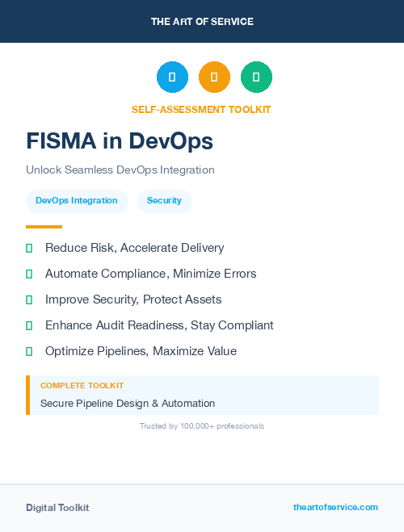Image resolution: width=404 pixels, height=532 pixels.
Task: Click Trusted by 100,000+ professionals text
Action: 202,425
